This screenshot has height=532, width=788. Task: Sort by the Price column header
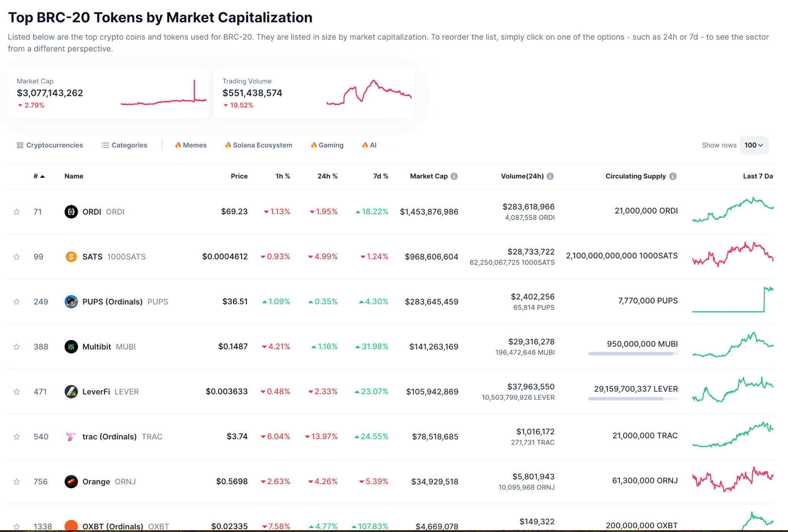[x=239, y=176]
